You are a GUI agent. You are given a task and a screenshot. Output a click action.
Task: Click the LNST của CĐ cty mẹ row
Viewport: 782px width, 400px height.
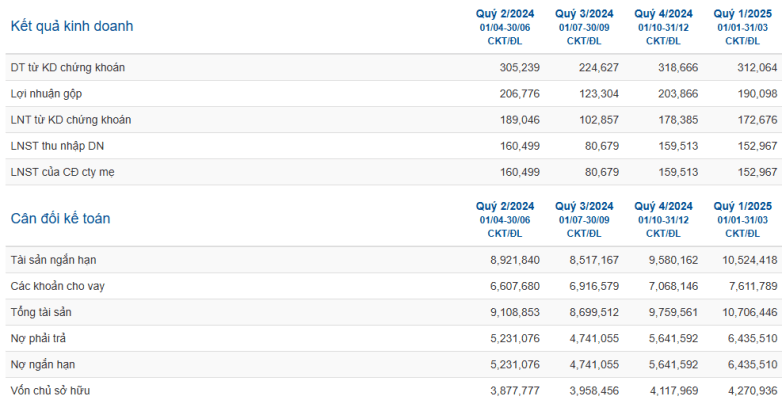393,172
